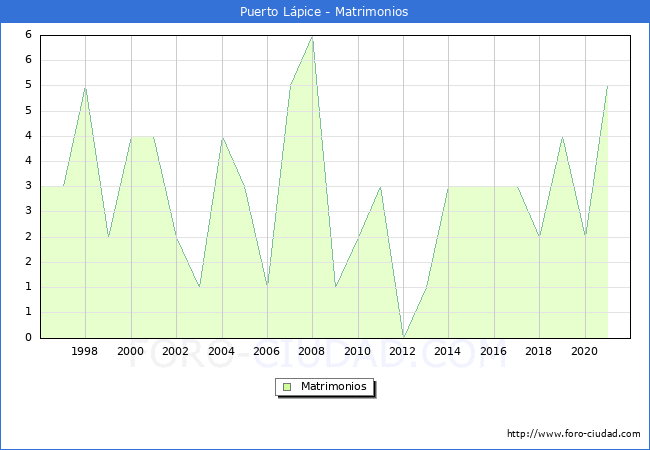Click the 2002 x-axis label
The image size is (650, 450).
coord(175,351)
